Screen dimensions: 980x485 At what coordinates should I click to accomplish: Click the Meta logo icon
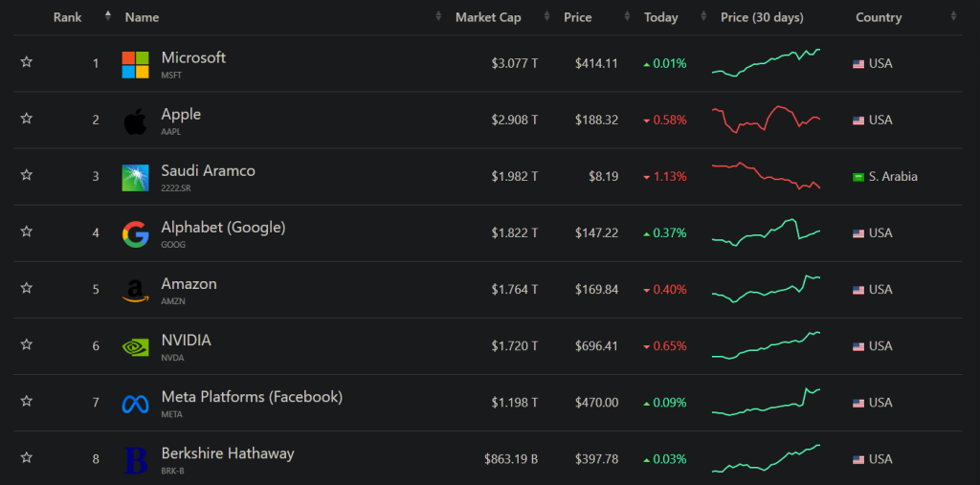(135, 405)
